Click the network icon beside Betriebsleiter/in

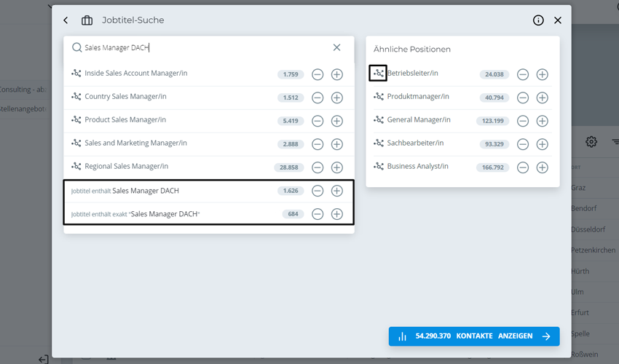(378, 74)
